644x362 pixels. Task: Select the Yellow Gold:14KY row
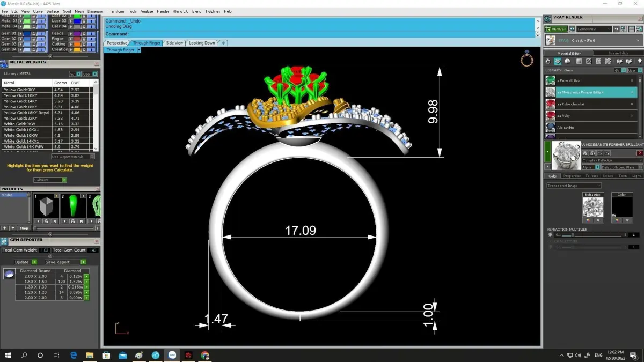(x=47, y=101)
